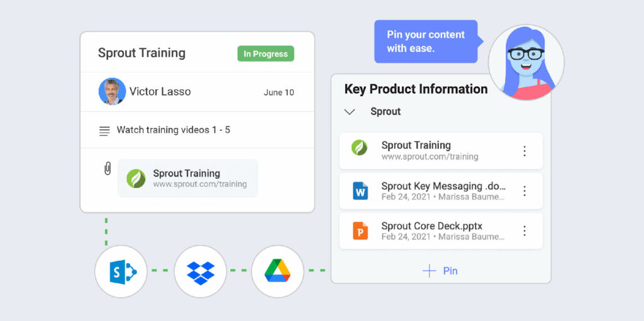Viewport: 644px width, 321px height.
Task: Click Feb 24, 2021 under Sprout Core Deck
Action: click(x=406, y=236)
